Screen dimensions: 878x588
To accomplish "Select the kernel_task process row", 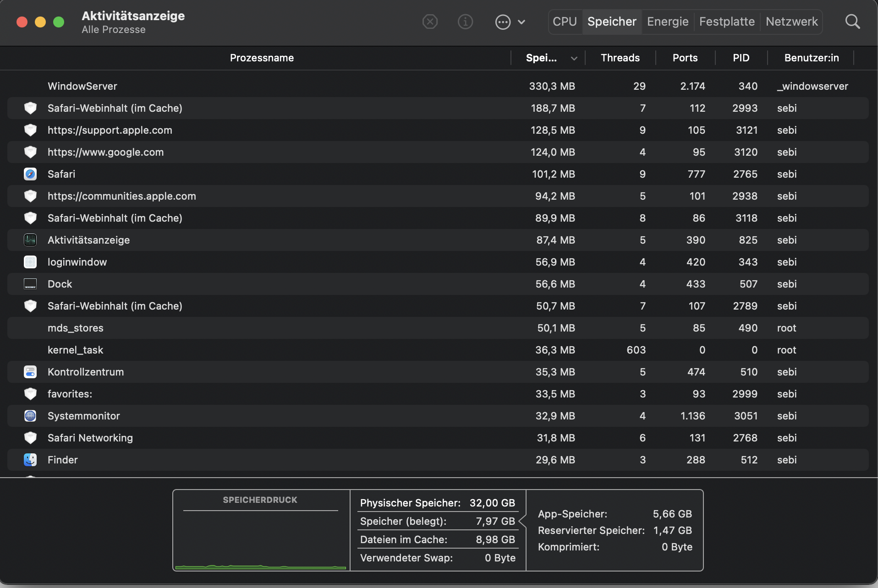I will tap(275, 350).
